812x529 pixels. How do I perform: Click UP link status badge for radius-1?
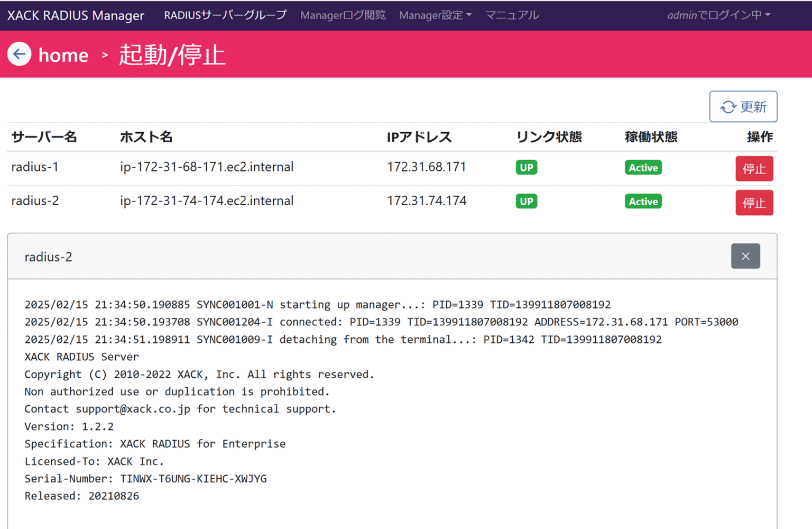pos(526,168)
